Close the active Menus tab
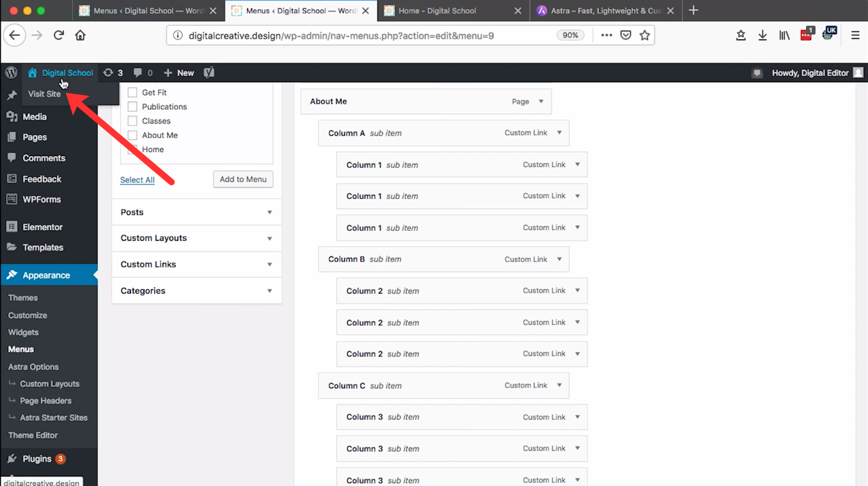The height and width of the screenshot is (486, 868). [366, 11]
